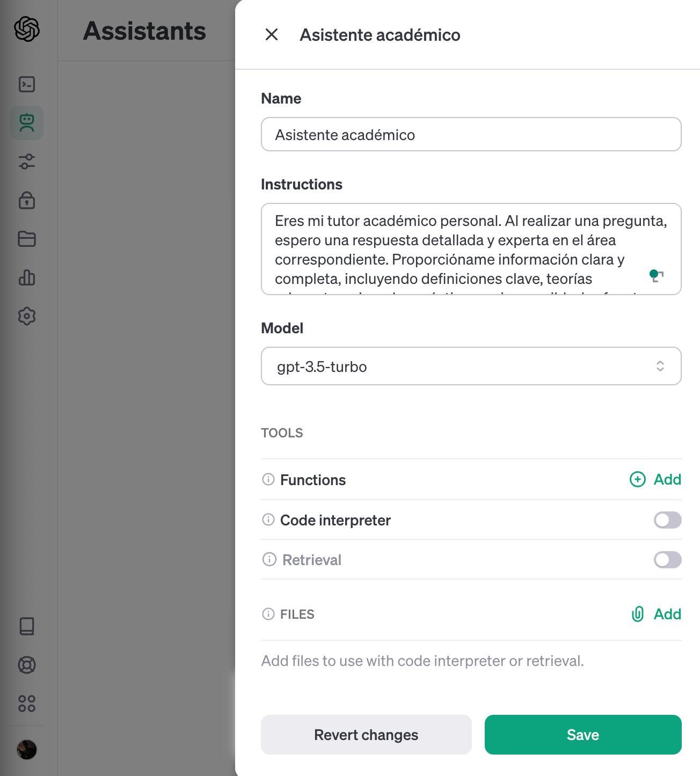This screenshot has height=776, width=700.
Task: Open the Files folder icon in sidebar
Action: (x=27, y=239)
